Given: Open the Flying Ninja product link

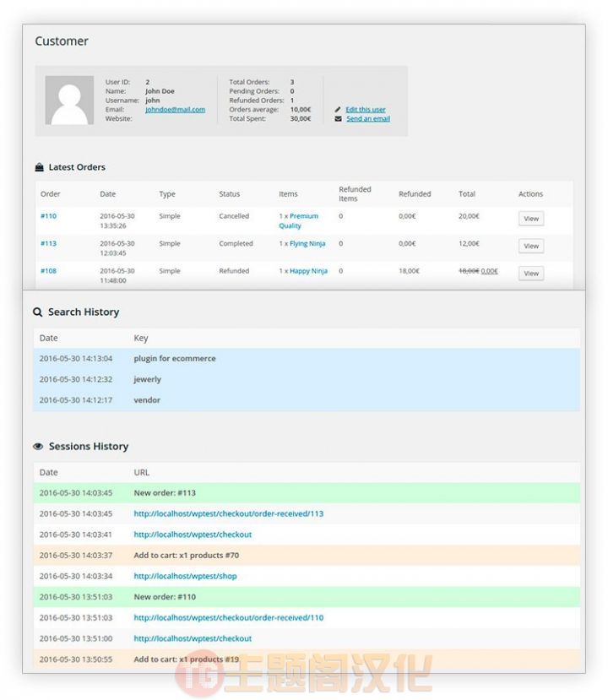Looking at the screenshot, I should [307, 243].
